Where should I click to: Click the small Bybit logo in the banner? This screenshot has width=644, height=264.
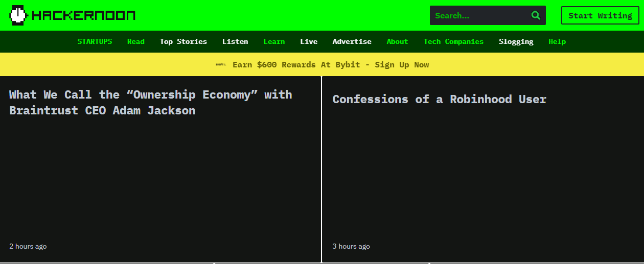tap(221, 65)
